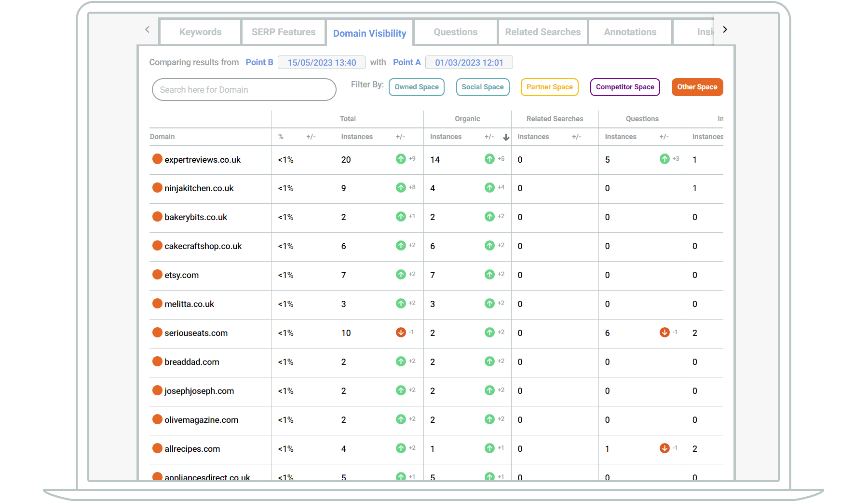Click bakerybits.co.uk domain row
868x502 pixels.
[436, 217]
